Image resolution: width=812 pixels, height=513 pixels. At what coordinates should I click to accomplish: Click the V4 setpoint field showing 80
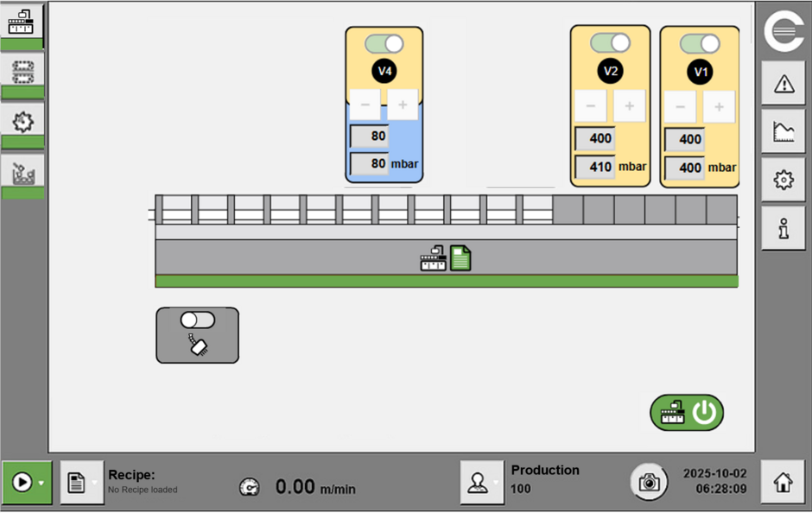370,136
